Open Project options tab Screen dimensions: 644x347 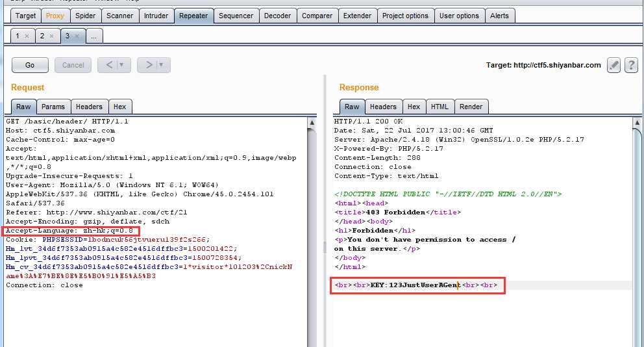pyautogui.click(x=405, y=16)
